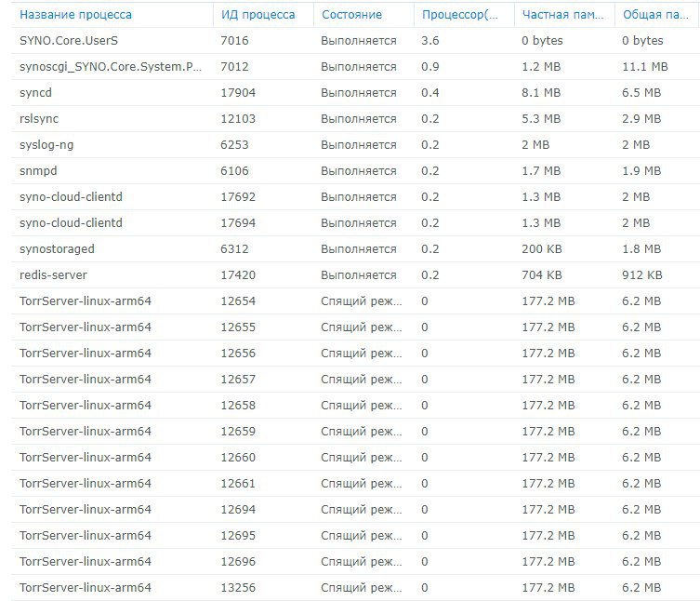Click 0 bytes private memory of SYNO.Core.UserS
This screenshot has height=601, width=700.
(x=542, y=41)
